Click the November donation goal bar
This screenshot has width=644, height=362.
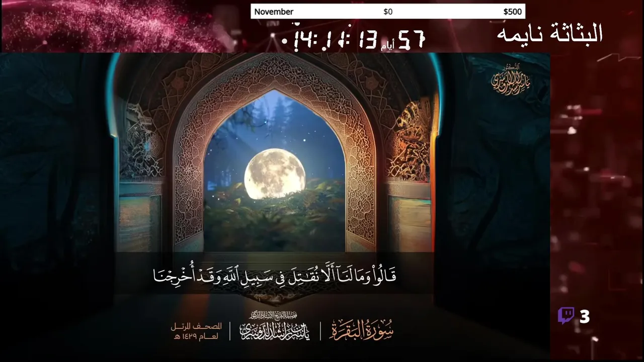388,12
